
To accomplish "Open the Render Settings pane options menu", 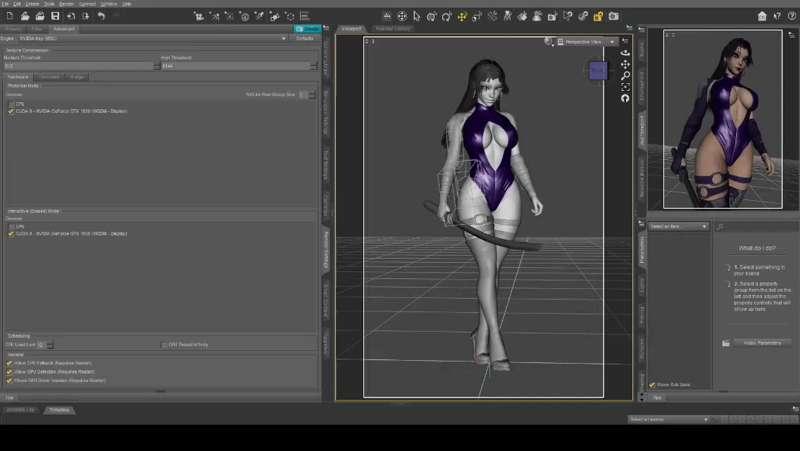I will (x=327, y=29).
